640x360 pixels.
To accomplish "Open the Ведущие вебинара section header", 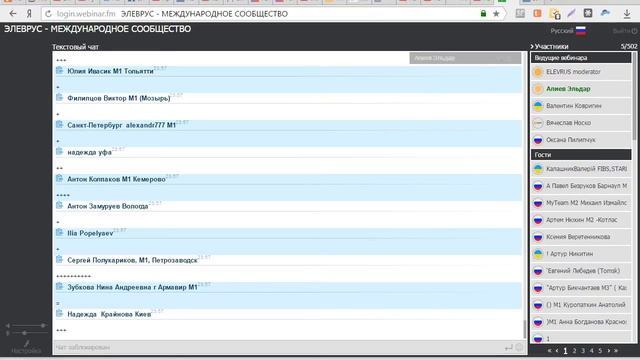I will (x=581, y=58).
